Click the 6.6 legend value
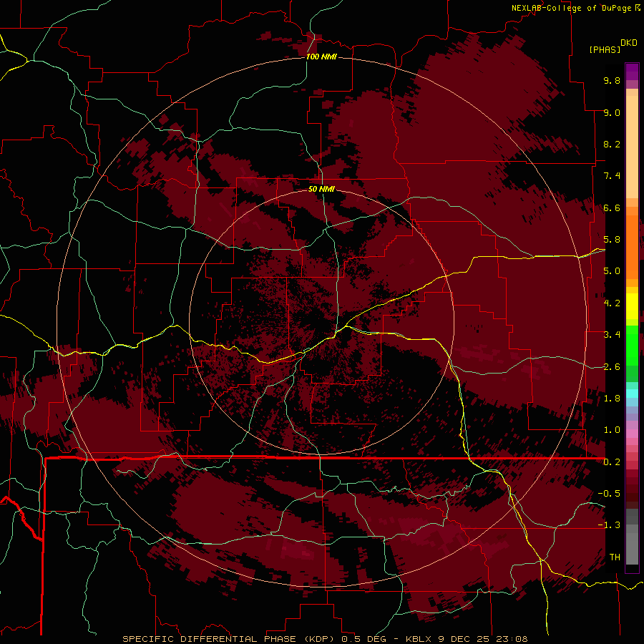The image size is (644, 644). [x=612, y=208]
